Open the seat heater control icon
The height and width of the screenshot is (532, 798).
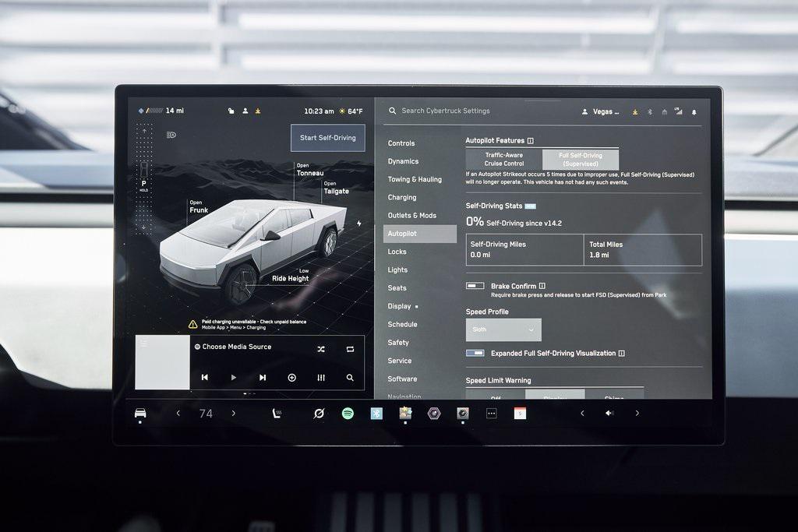276,414
